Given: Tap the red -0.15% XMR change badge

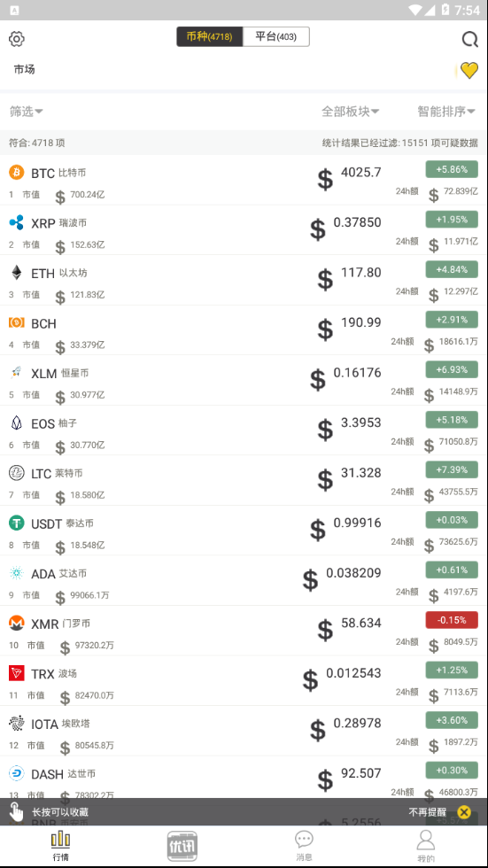Looking at the screenshot, I should point(452,620).
